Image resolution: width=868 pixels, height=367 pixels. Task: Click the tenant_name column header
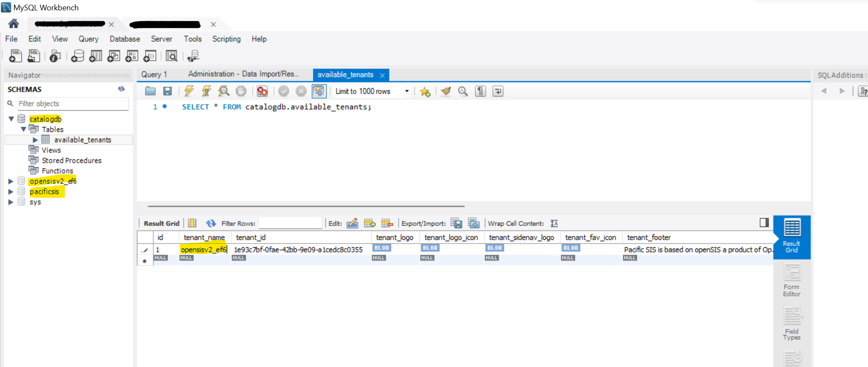point(204,237)
